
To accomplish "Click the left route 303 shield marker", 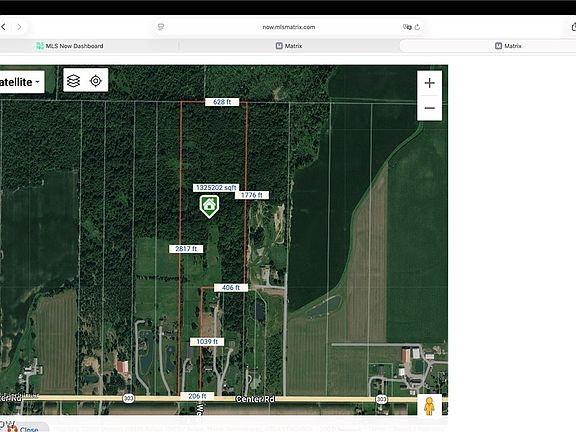I will (x=128, y=399).
